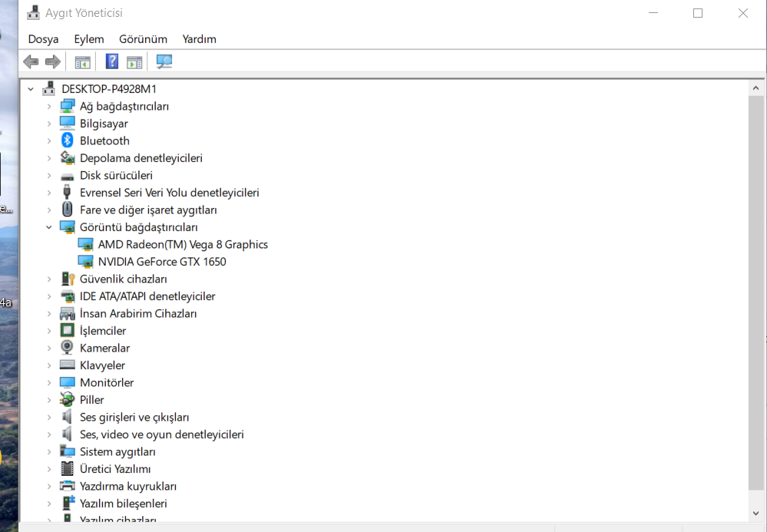Screen dimensions: 767x532
Task: Click the Üretici Yazılımı firmware chip icon
Action: [x=67, y=468]
